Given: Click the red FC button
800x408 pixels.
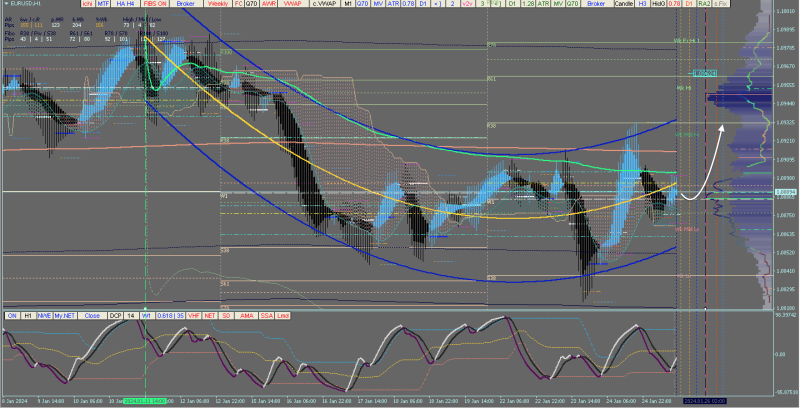Looking at the screenshot, I should pyautogui.click(x=238, y=4).
